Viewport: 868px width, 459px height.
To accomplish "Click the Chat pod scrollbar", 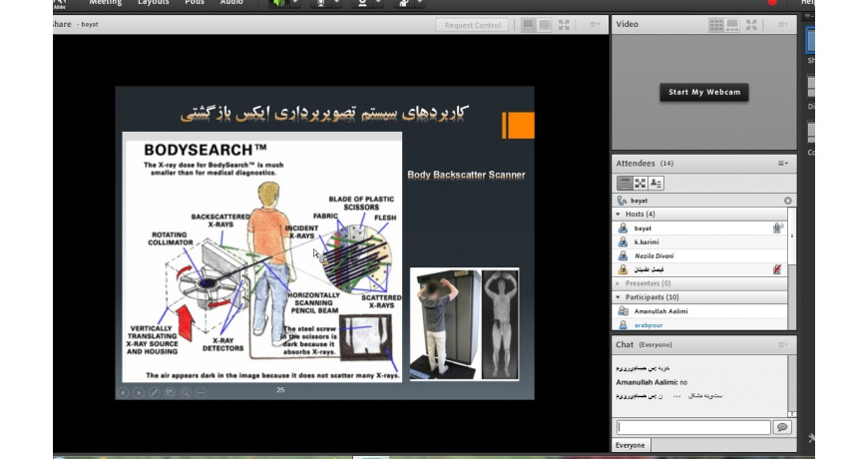I will click(x=791, y=386).
